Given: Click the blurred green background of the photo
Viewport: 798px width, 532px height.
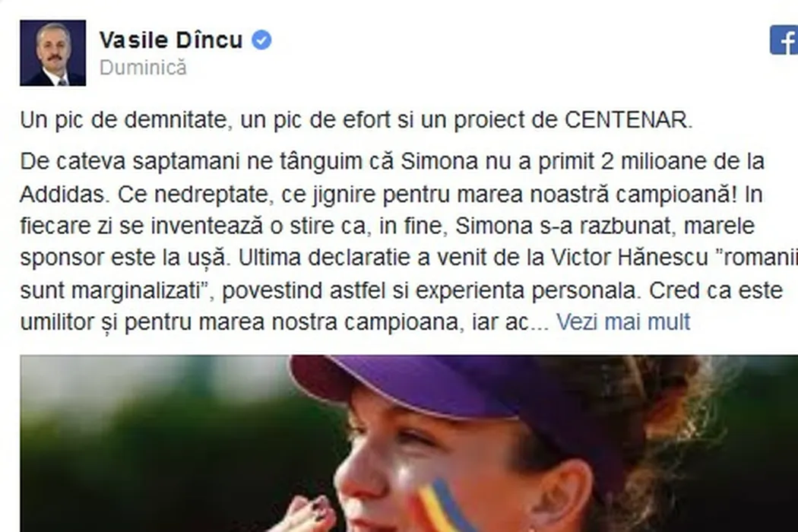Looking at the screenshot, I should coord(153,443).
